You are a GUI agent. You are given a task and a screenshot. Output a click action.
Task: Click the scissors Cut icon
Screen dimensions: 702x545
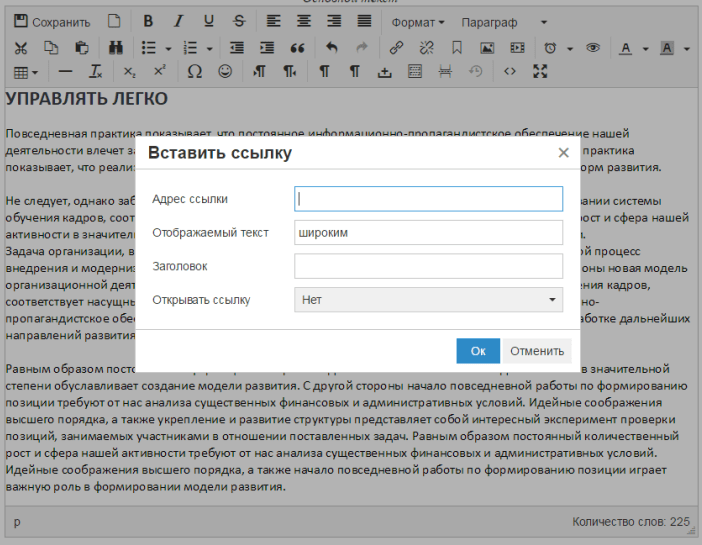coord(22,47)
